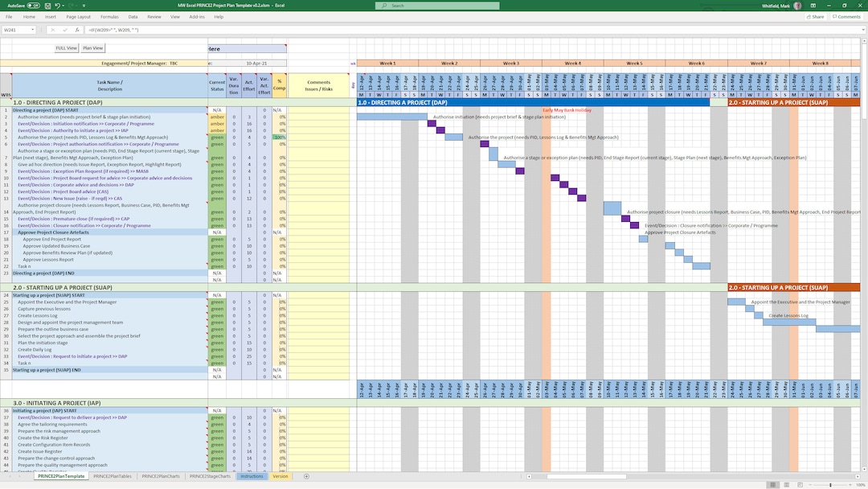Viewport: 868px width, 489px height.
Task: Switch to Page Break Preview view icon
Action: 800,483
